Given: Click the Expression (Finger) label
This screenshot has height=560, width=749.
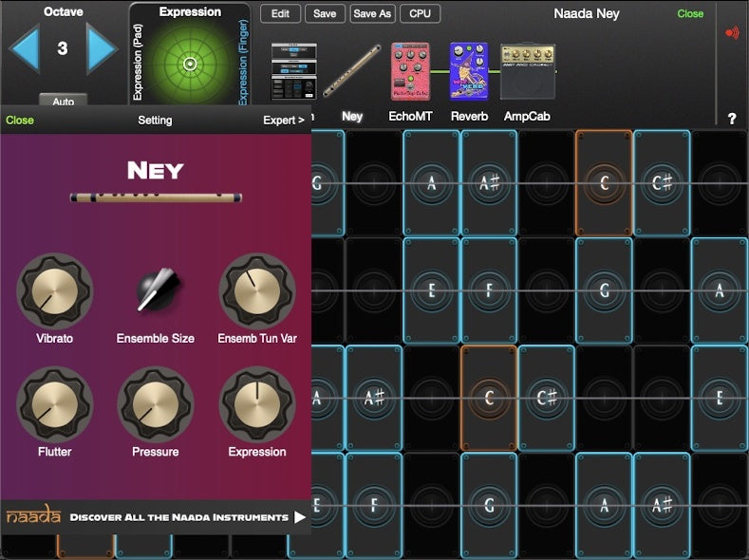Looking at the screenshot, I should (x=243, y=63).
